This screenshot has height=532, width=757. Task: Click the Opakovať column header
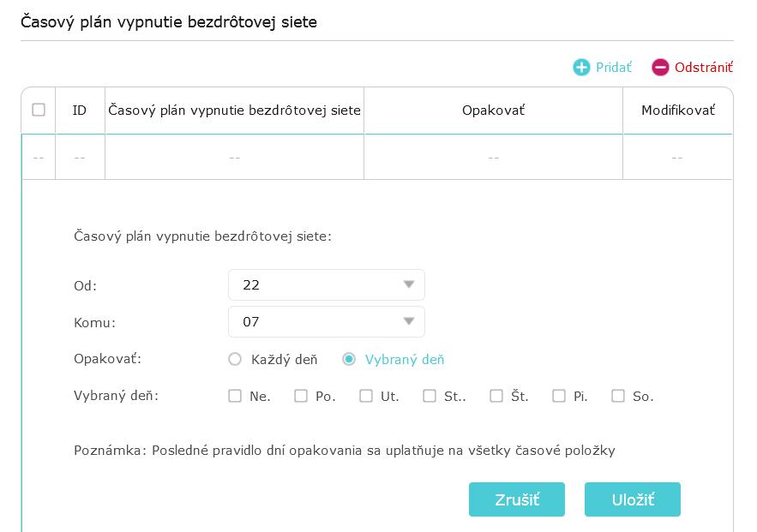pos(493,111)
